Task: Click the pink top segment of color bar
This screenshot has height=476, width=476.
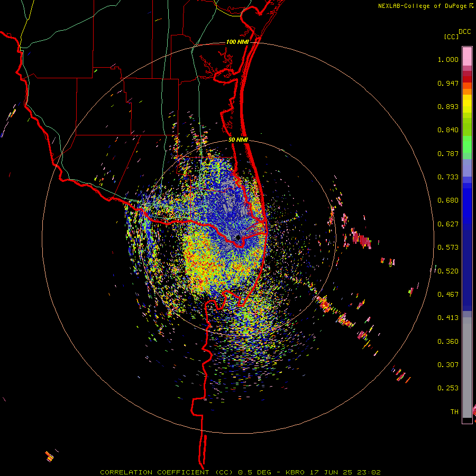Action: pyautogui.click(x=467, y=56)
